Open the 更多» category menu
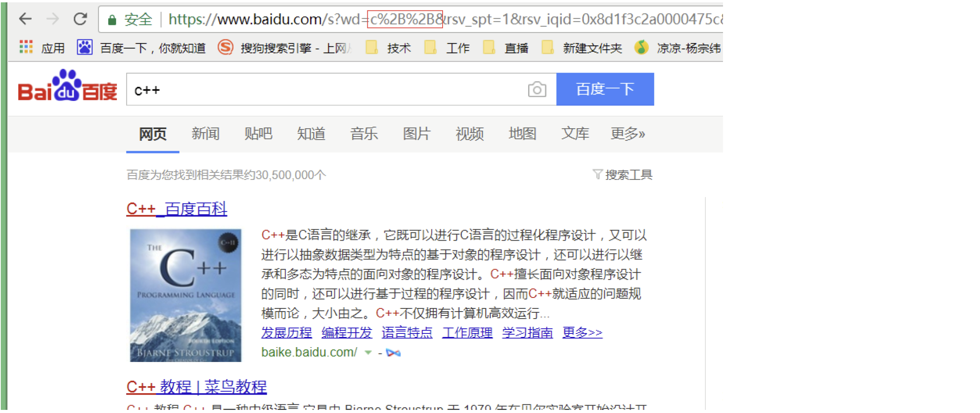The height and width of the screenshot is (413, 980). 628,134
